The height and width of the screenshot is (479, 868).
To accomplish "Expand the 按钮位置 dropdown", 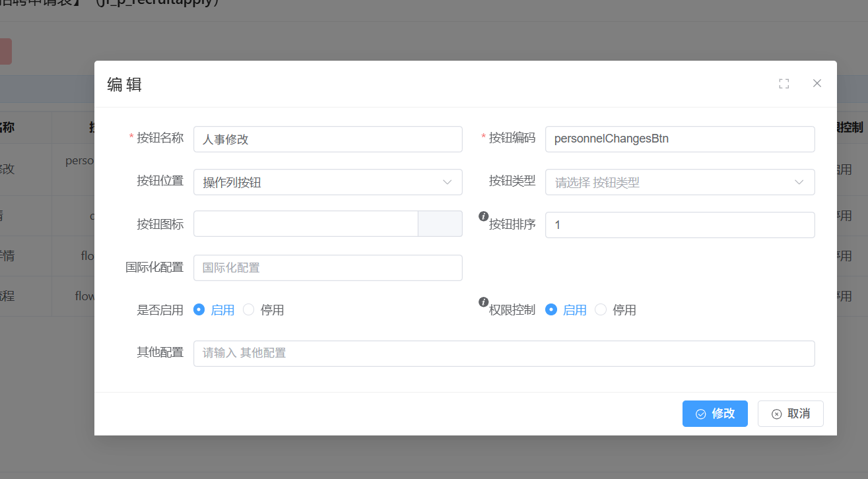I will pyautogui.click(x=327, y=182).
